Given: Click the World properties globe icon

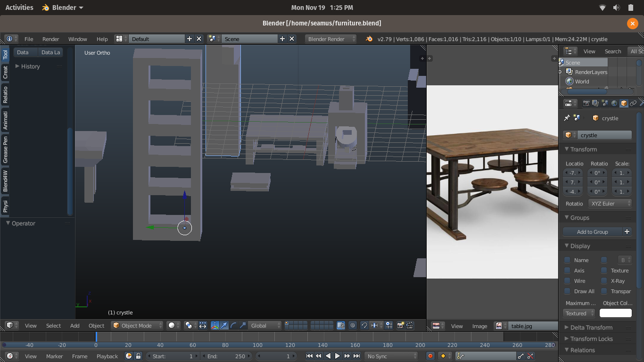Looking at the screenshot, I should pos(614,103).
